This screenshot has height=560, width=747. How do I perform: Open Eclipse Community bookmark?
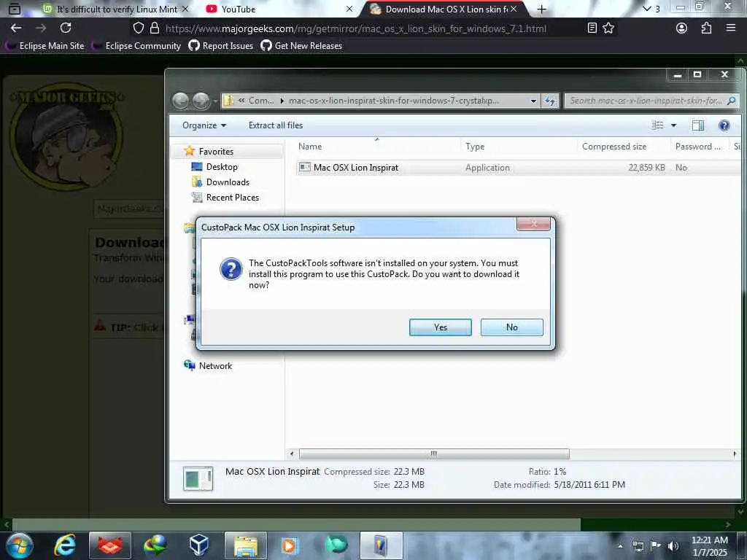pos(136,46)
